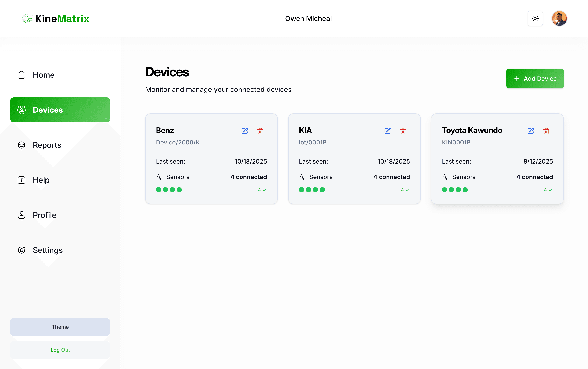Click the Log Out link
This screenshot has height=369, width=588.
click(x=60, y=350)
